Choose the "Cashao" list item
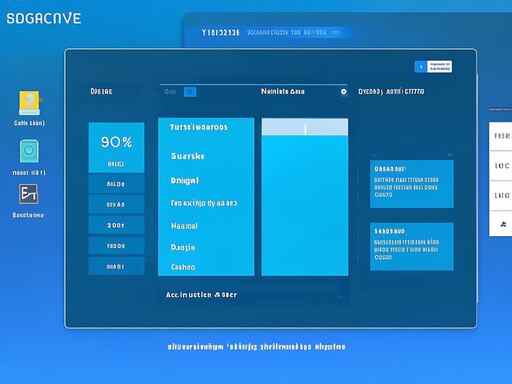This screenshot has width=512, height=384. [183, 267]
